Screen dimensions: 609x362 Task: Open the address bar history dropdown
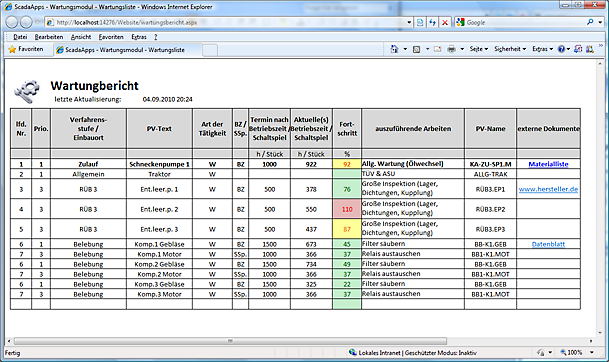coord(409,23)
